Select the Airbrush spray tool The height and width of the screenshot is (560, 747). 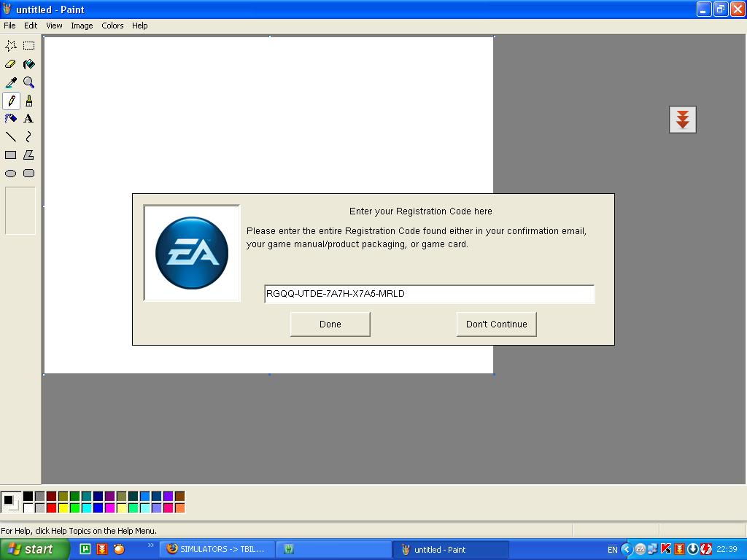pyautogui.click(x=11, y=119)
